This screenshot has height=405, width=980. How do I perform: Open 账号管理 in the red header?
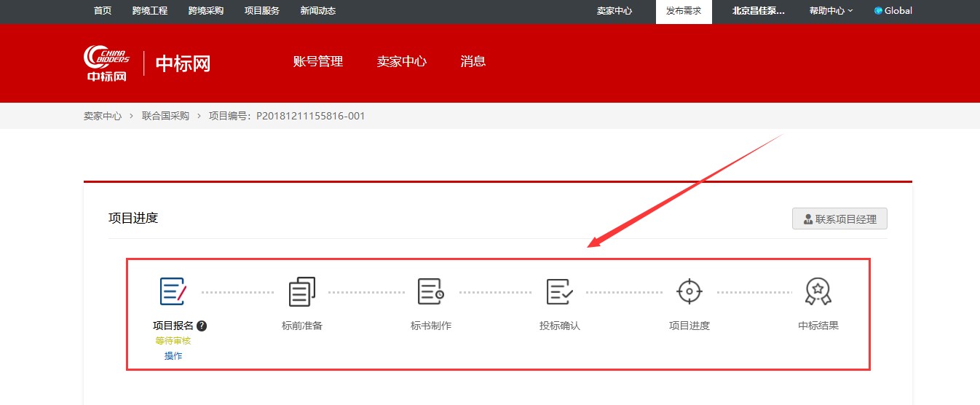pos(318,61)
